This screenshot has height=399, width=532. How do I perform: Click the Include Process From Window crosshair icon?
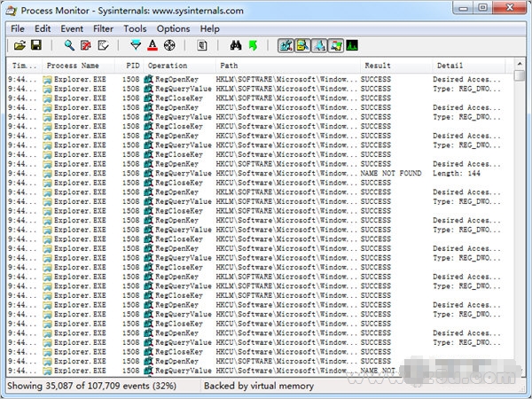169,45
